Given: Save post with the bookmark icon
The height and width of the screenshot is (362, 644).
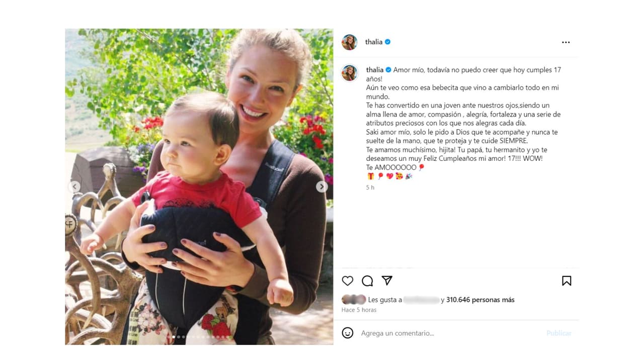Looking at the screenshot, I should 567,281.
